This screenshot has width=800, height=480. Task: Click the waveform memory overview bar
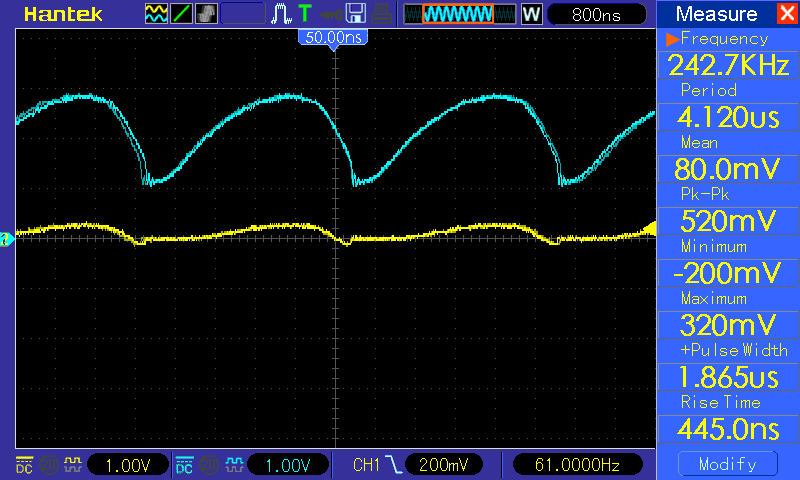(x=460, y=14)
